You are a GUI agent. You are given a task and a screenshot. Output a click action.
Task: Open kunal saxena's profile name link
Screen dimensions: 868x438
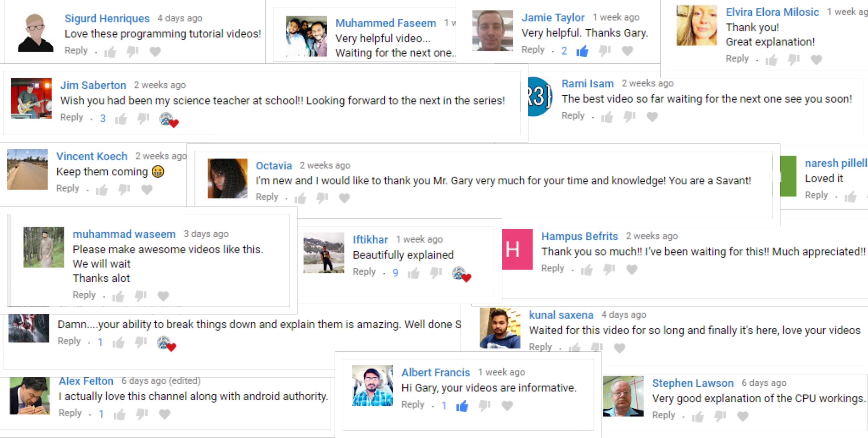click(x=561, y=315)
